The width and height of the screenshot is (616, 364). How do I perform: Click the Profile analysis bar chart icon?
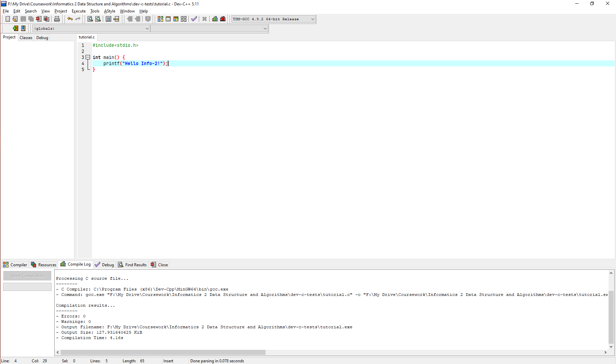(215, 19)
